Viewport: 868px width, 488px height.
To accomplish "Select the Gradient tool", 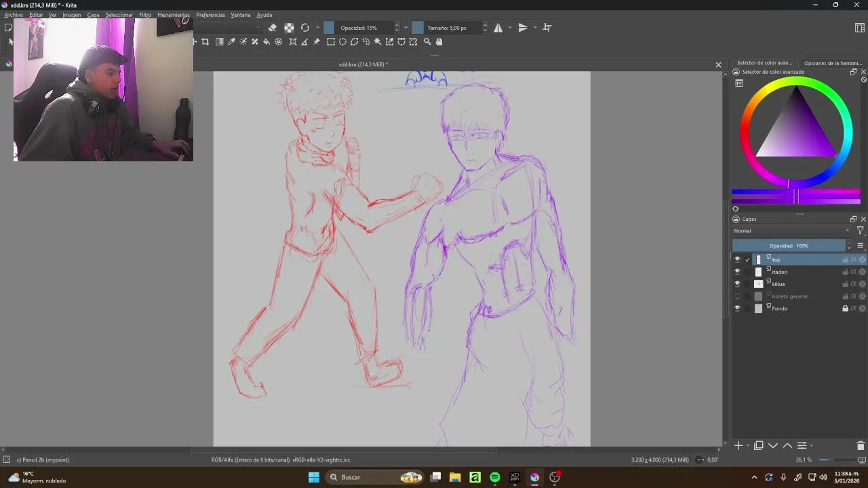I will pos(220,42).
